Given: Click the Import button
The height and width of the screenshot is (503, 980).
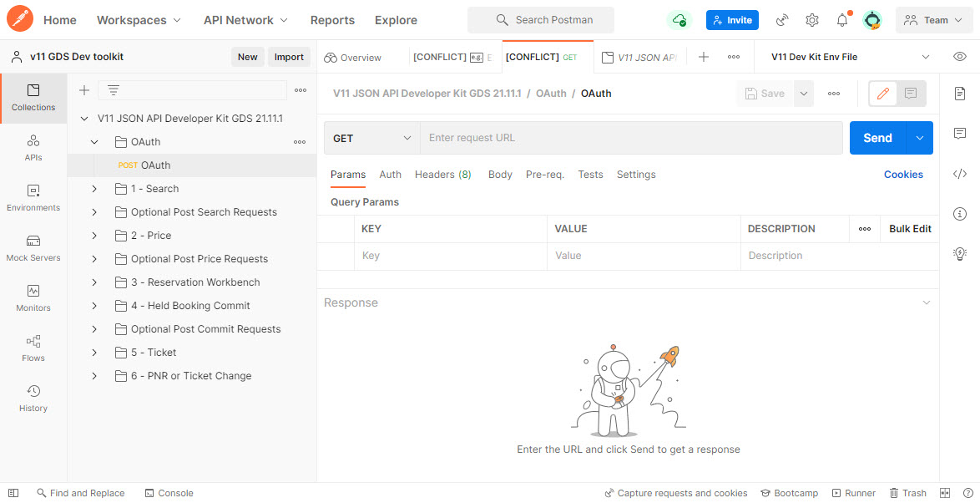Looking at the screenshot, I should point(289,57).
